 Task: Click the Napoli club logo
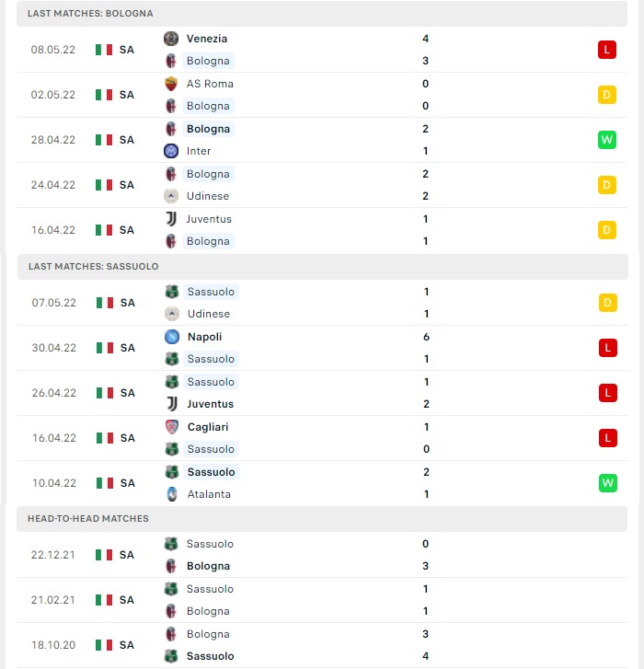pyautogui.click(x=172, y=337)
